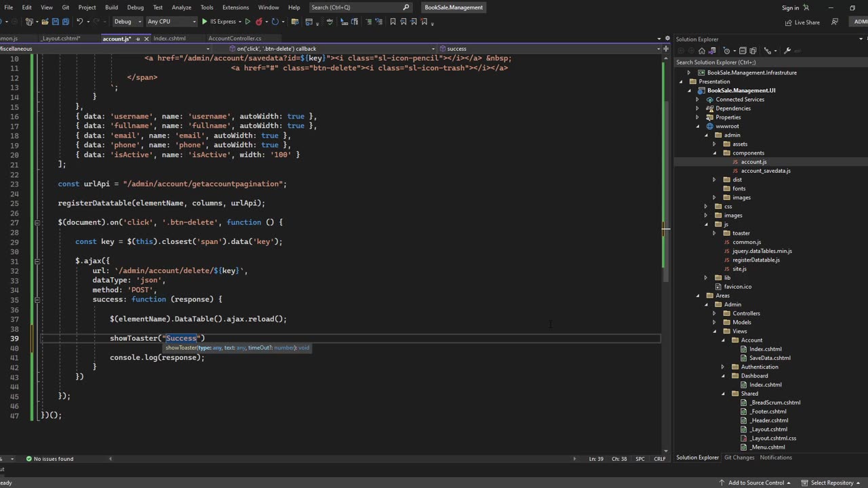Open the Debug configuration dropdown

[128, 22]
